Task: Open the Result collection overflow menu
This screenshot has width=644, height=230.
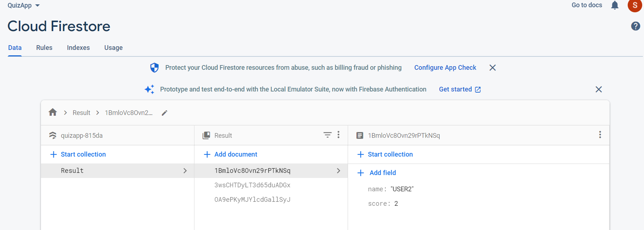Action: [338, 135]
